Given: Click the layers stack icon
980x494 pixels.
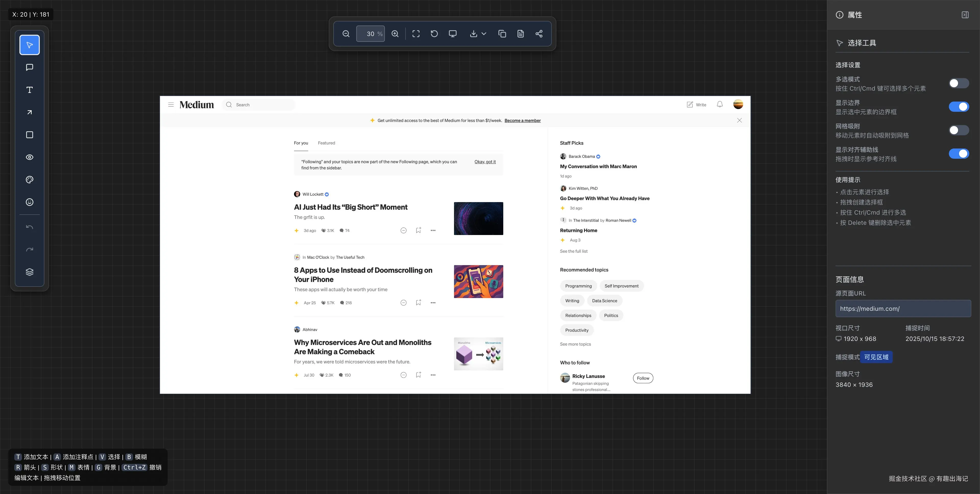Looking at the screenshot, I should click(x=29, y=272).
